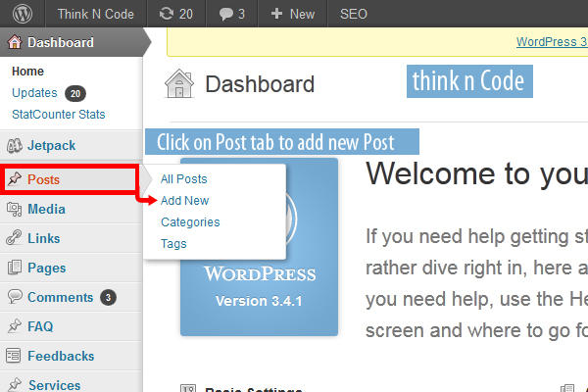Click the Dashboard page heading
588x392 pixels.
tap(260, 84)
